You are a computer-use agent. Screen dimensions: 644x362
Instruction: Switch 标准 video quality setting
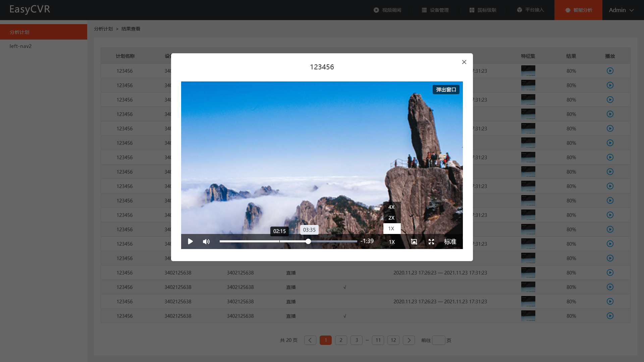pyautogui.click(x=450, y=242)
